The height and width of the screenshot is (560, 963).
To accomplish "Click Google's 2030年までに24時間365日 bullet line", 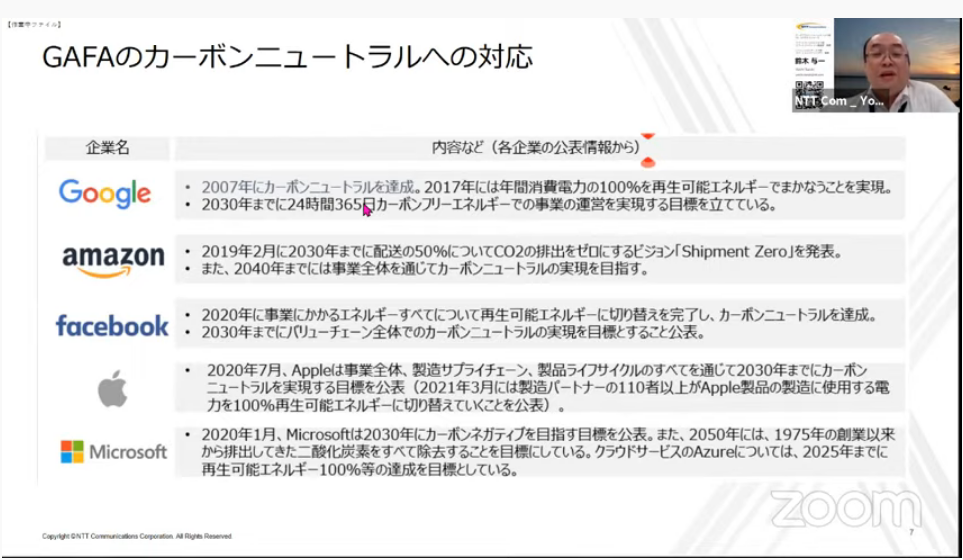I will tap(488, 204).
